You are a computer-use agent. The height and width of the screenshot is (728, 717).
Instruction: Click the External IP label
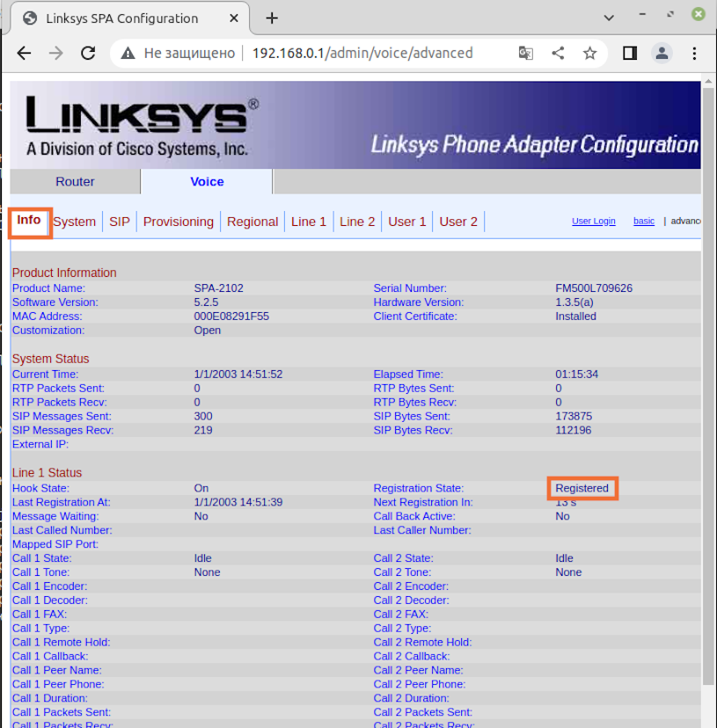point(40,444)
